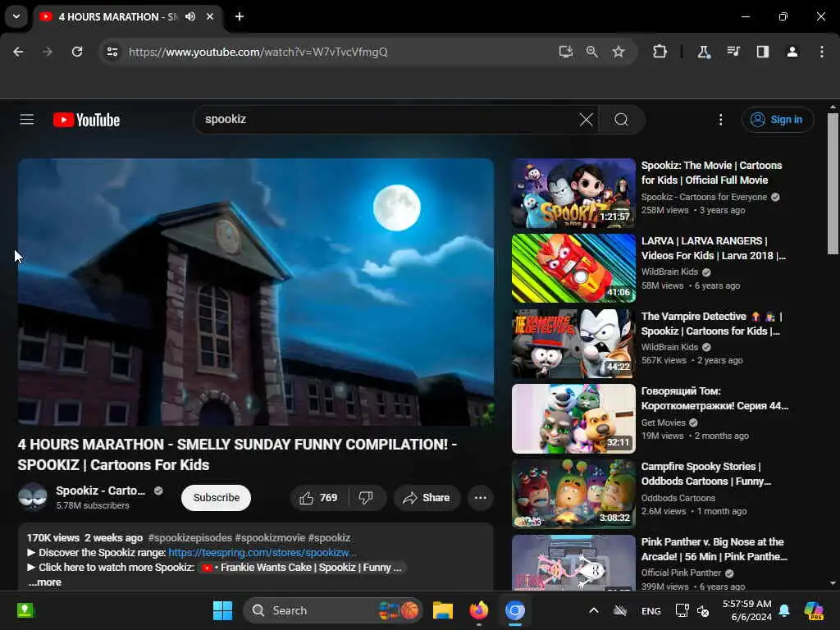Screen dimensions: 840x630
Task: Click the page vertical scrollbar thumb
Action: tap(833, 184)
